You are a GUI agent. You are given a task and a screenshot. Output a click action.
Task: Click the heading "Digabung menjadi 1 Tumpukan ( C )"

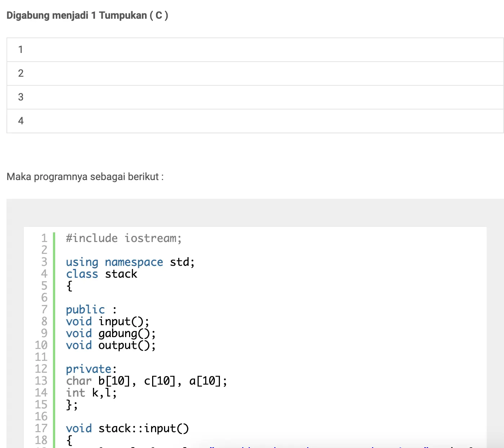click(x=87, y=15)
